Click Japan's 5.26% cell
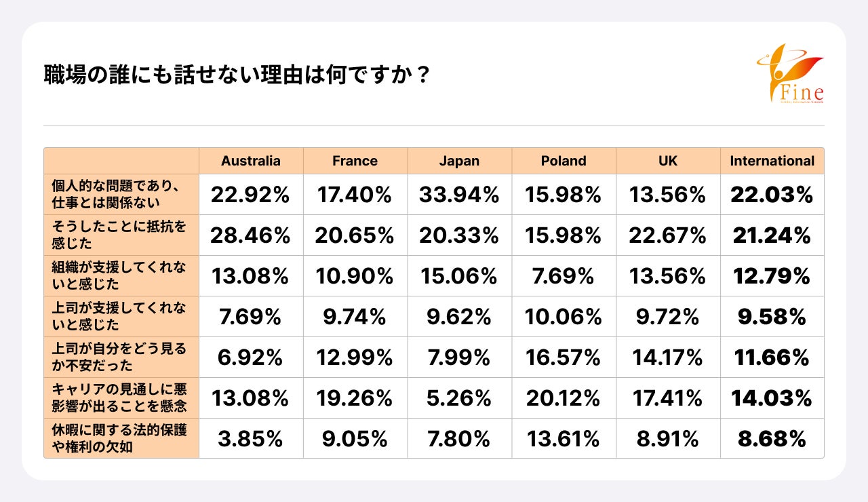The width and height of the screenshot is (868, 502). point(459,399)
